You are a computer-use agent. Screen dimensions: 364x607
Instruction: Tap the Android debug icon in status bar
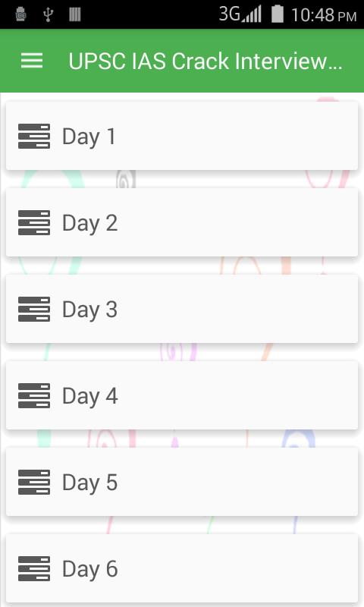(x=21, y=14)
